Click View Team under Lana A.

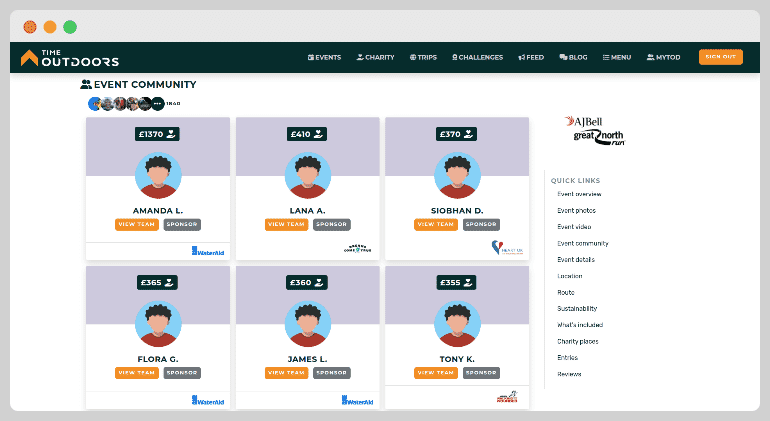[286, 224]
